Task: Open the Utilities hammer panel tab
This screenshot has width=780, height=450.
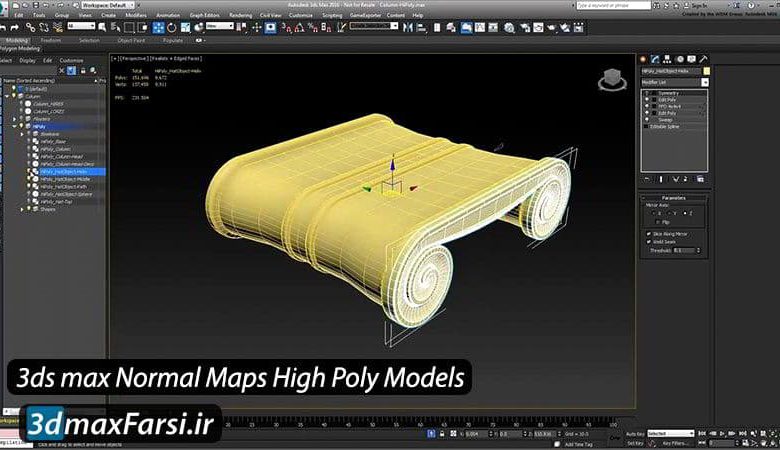Action: point(703,59)
